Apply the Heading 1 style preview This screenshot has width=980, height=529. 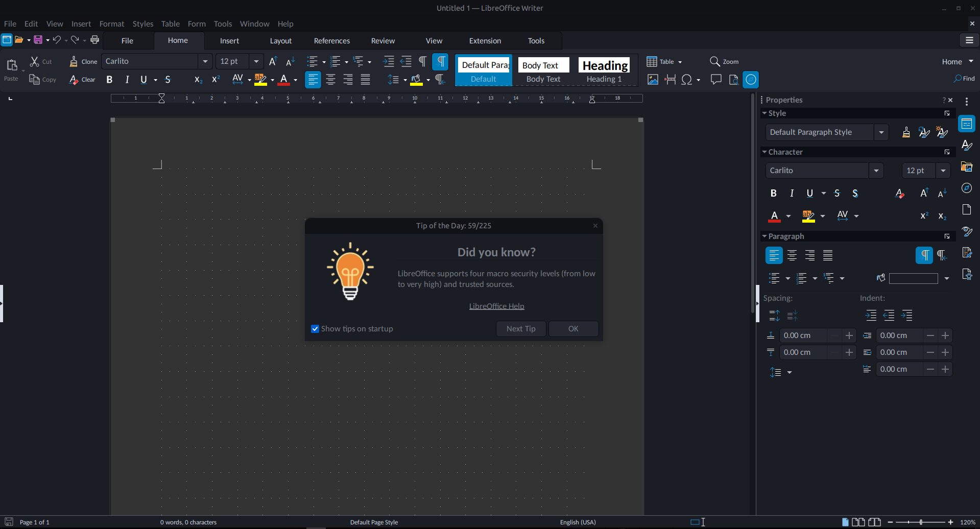click(x=604, y=70)
